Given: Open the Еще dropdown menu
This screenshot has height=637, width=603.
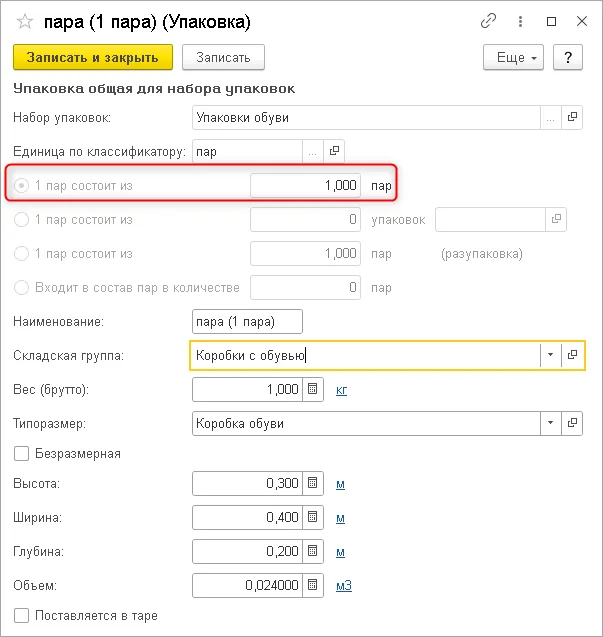Looking at the screenshot, I should coord(514,57).
